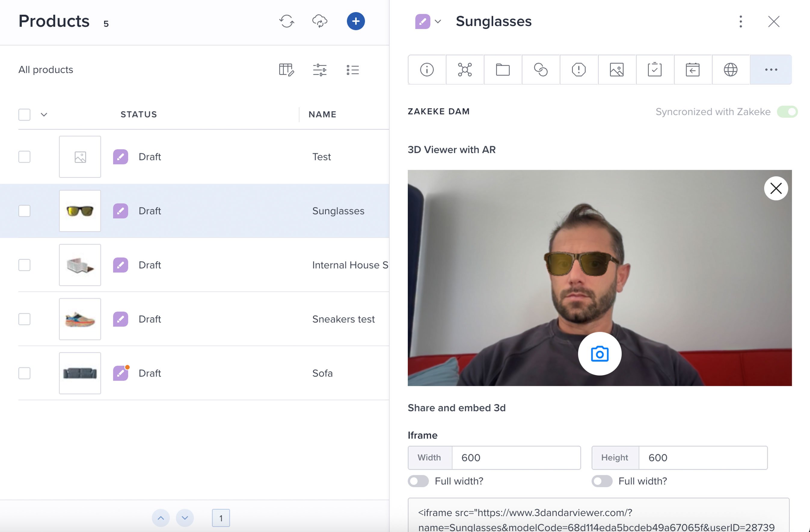Take a snapshot with camera button
The width and height of the screenshot is (810, 532).
pos(599,354)
